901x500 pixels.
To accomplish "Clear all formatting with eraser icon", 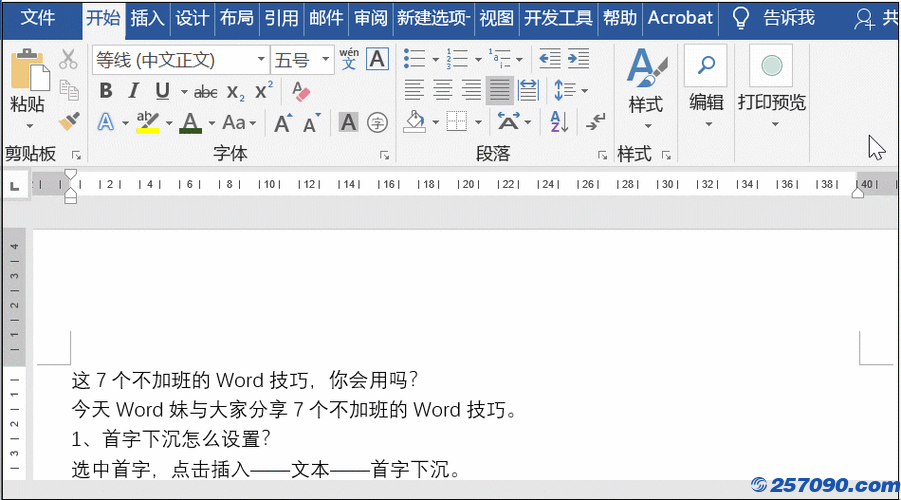I will [x=300, y=91].
